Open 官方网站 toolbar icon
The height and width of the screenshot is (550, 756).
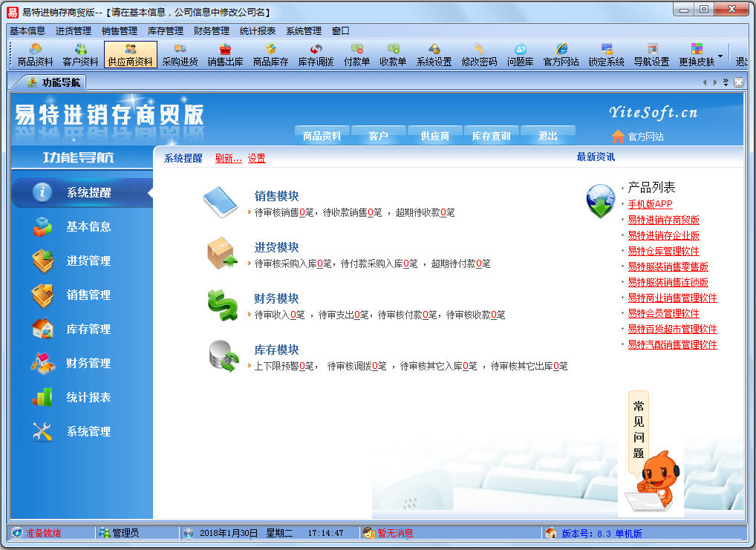click(x=561, y=54)
